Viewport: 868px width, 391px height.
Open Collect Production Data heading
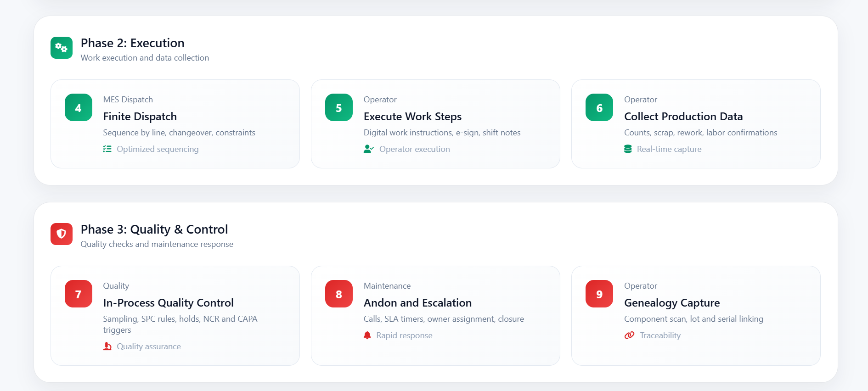[683, 117]
